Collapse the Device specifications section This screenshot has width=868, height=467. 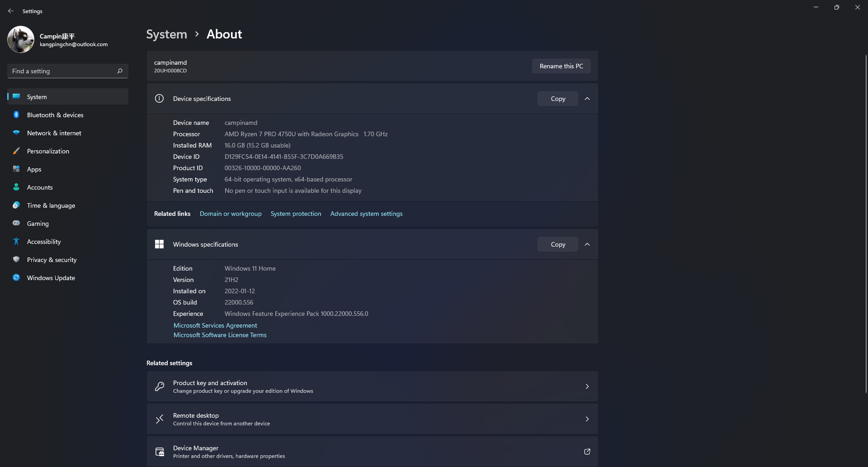587,99
